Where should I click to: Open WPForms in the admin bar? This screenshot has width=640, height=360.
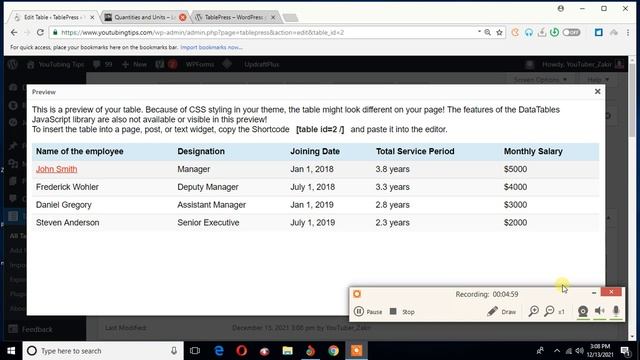[200, 64]
